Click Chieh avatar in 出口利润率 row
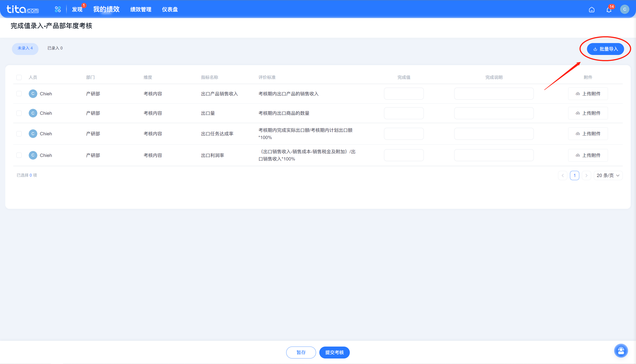Viewport: 636px width, 364px height. [x=33, y=155]
